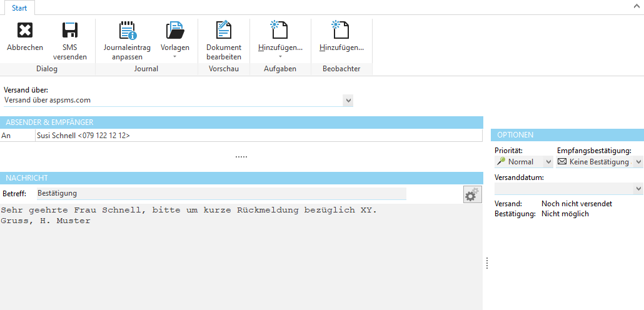The image size is (644, 310).
Task: Click the OPTIONEN section header
Action: [x=567, y=134]
